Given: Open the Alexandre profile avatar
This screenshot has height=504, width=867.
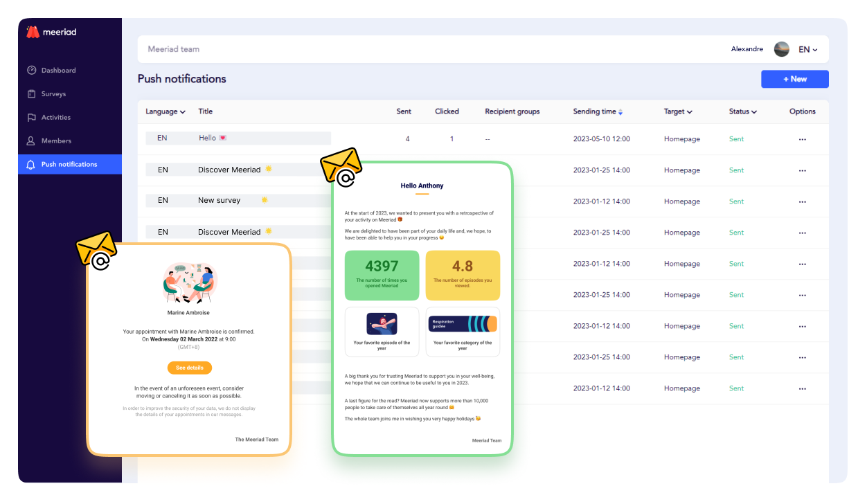Looking at the screenshot, I should (781, 49).
